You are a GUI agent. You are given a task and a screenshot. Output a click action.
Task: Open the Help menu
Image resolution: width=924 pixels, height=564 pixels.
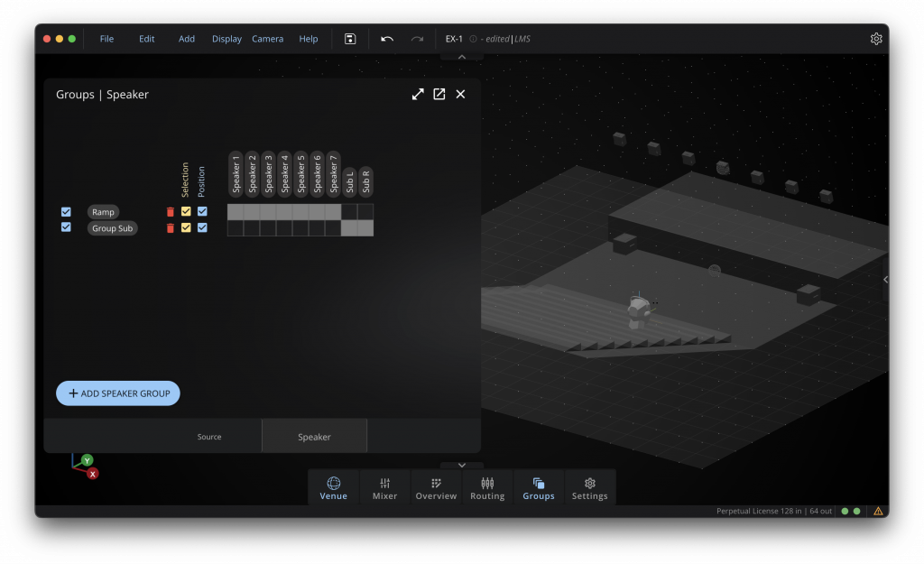coord(309,39)
